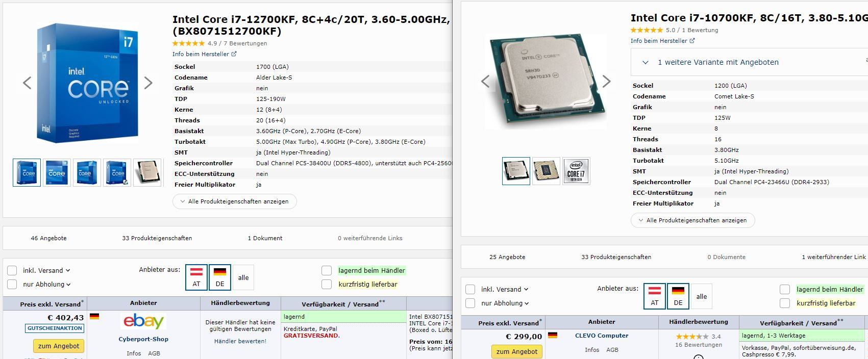Image resolution: width=868 pixels, height=359 pixels.
Task: Open 25 Angebote tab on right
Action: click(507, 257)
